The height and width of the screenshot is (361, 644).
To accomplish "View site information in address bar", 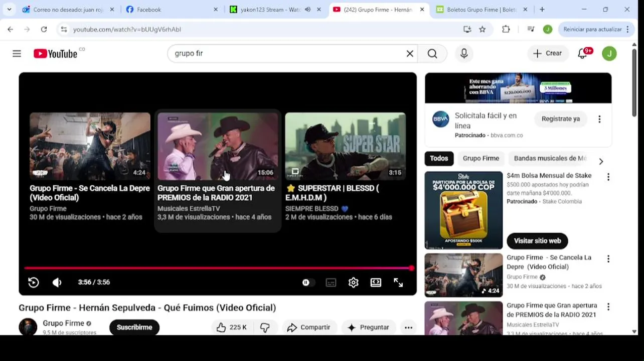I will (x=64, y=29).
